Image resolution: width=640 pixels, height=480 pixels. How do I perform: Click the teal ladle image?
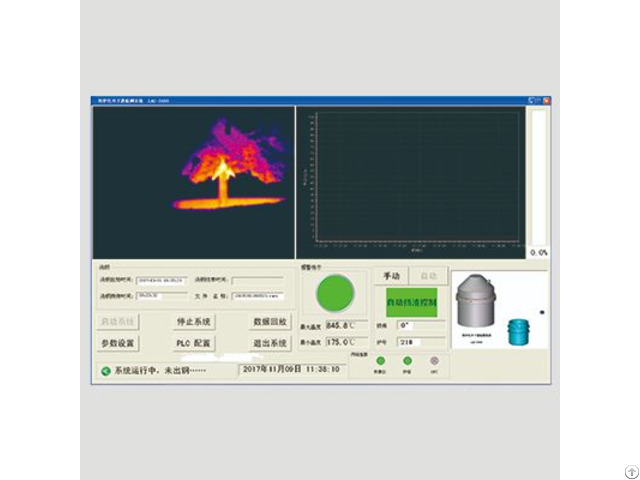tap(517, 331)
